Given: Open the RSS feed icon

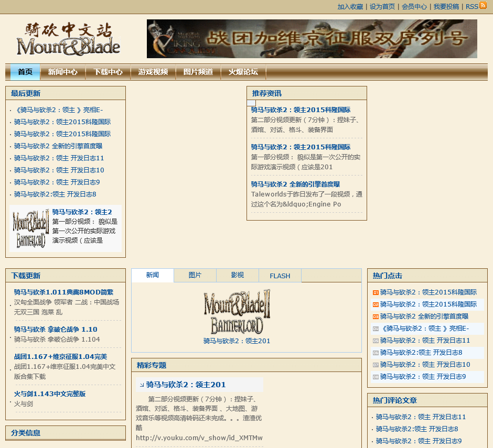Looking at the screenshot, I should pyautogui.click(x=483, y=5).
